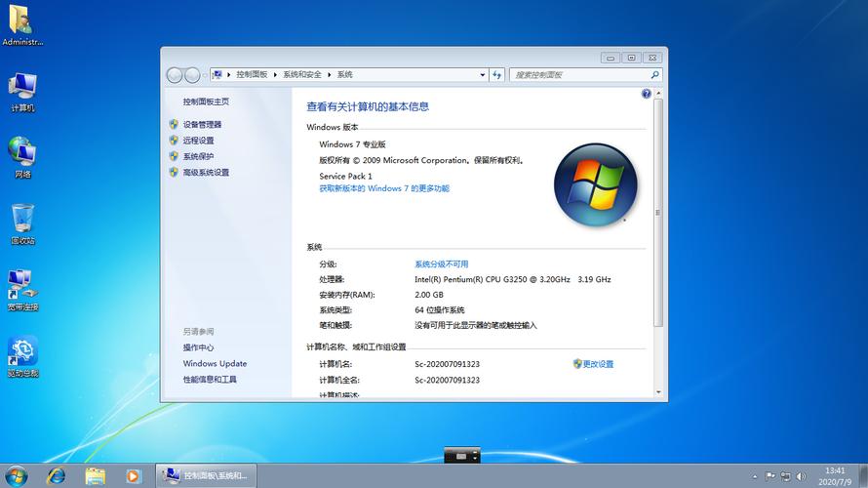
Task: Click the Sc-202007091323 value beside 计算机名
Action: (448, 364)
